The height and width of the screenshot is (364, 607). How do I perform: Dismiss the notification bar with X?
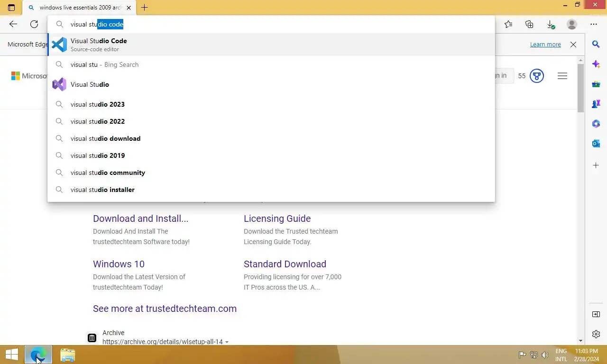click(573, 45)
